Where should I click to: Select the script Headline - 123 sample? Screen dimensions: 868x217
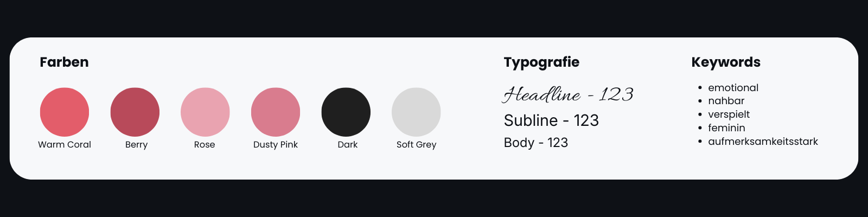pos(568,94)
